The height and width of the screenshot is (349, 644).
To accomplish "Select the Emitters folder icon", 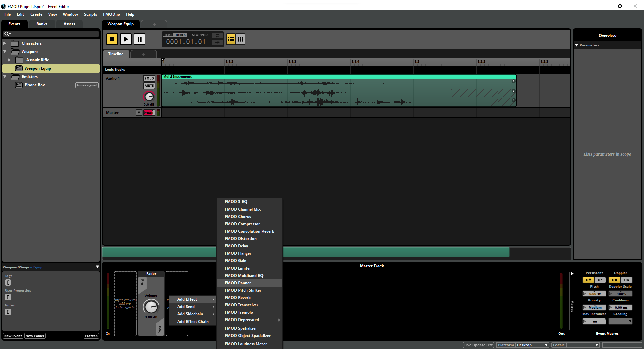I will 15,77.
